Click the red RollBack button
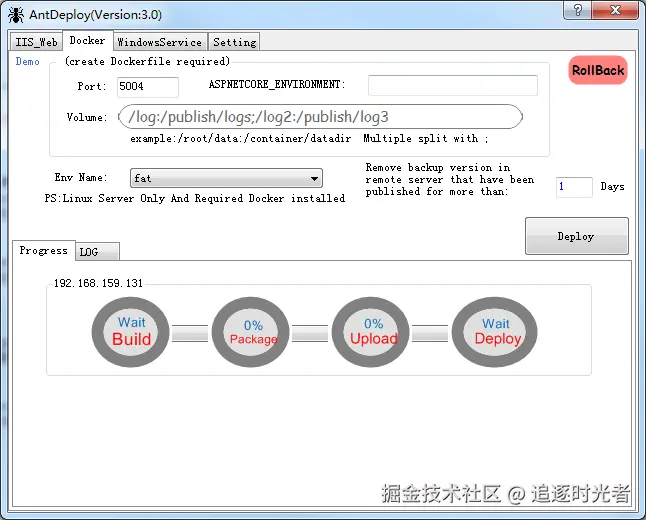This screenshot has height=520, width=646. tap(598, 70)
